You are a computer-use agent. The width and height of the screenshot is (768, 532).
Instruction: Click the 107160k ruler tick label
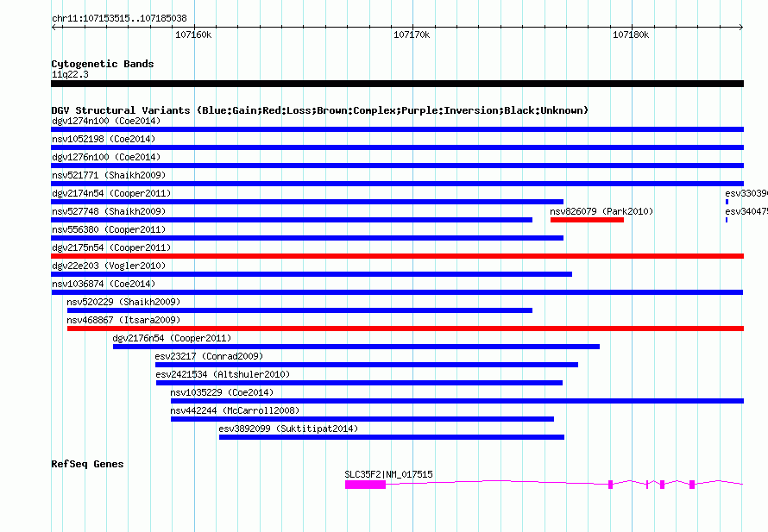pos(193,34)
